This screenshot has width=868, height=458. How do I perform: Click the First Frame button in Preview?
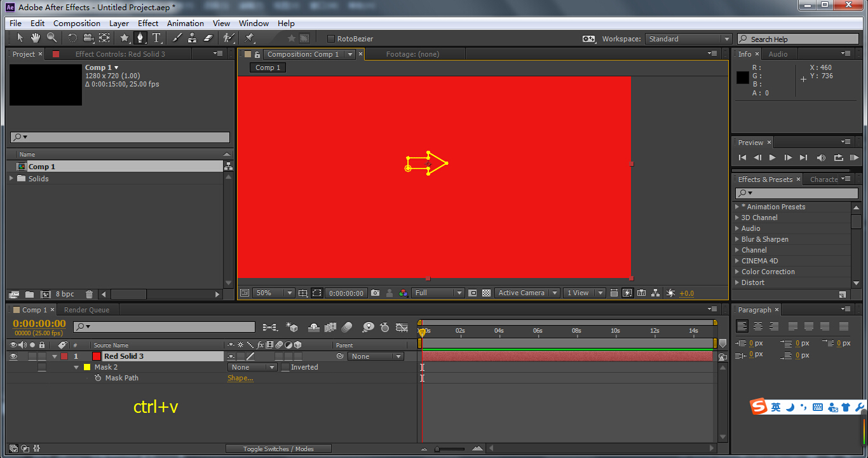click(x=742, y=158)
